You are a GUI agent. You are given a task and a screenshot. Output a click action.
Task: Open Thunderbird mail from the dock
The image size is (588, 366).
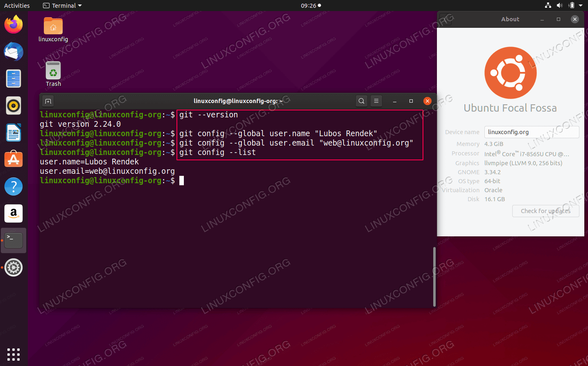click(14, 52)
